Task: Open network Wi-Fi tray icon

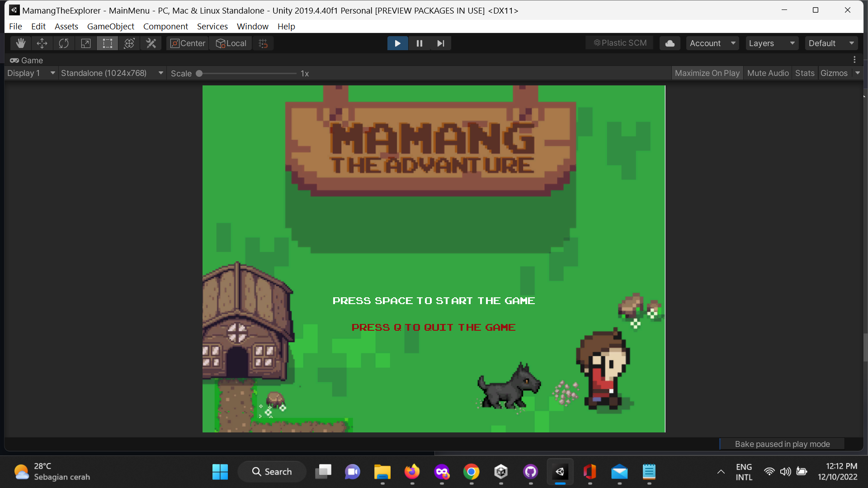Action: tap(769, 472)
